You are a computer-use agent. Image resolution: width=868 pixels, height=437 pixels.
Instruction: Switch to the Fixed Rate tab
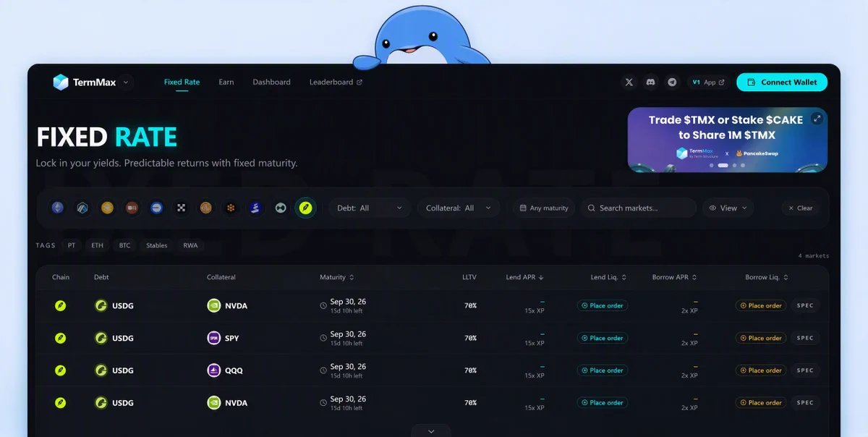pyautogui.click(x=182, y=82)
